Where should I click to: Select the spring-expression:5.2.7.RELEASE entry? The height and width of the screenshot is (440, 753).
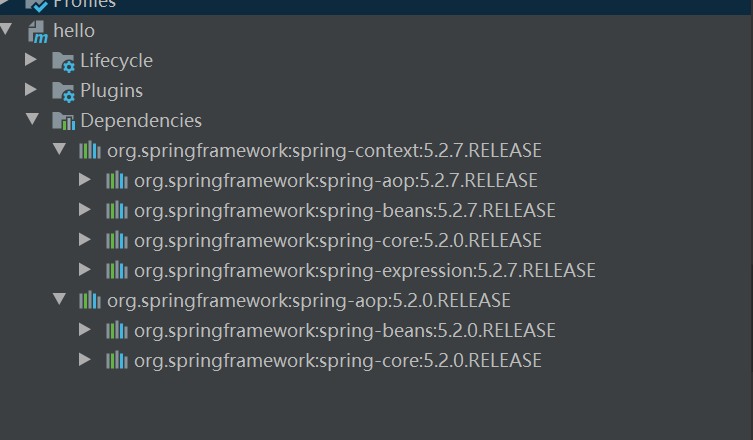point(364,270)
